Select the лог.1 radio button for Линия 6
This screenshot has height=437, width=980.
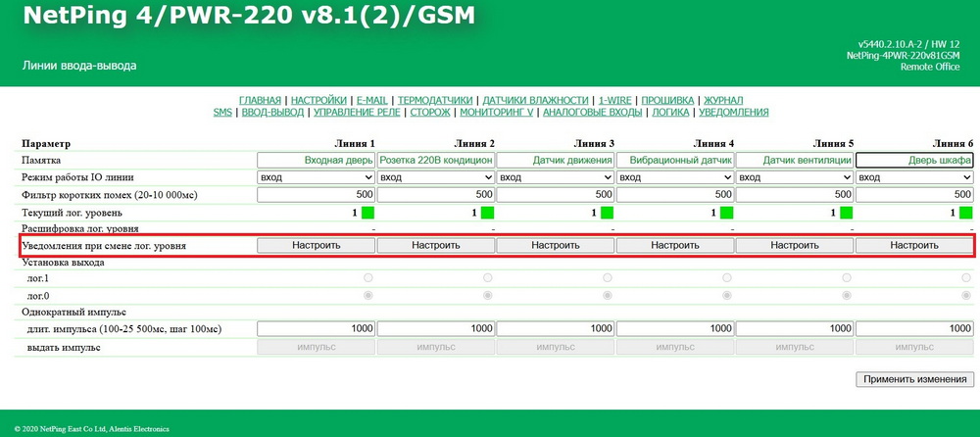(x=966, y=278)
